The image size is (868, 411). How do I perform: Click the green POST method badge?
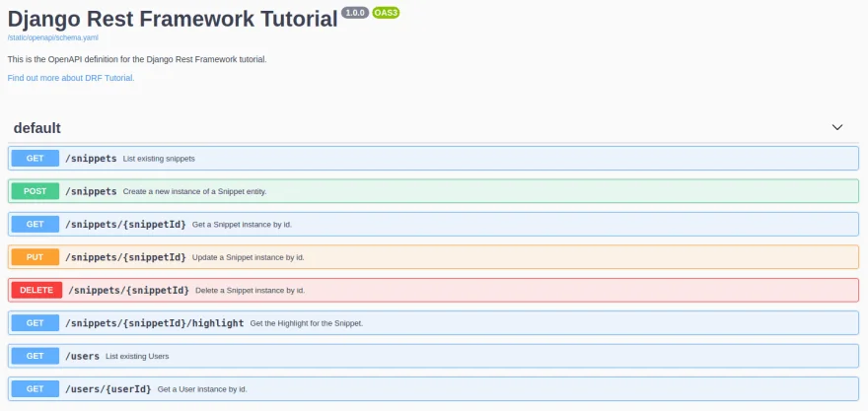[x=35, y=191]
